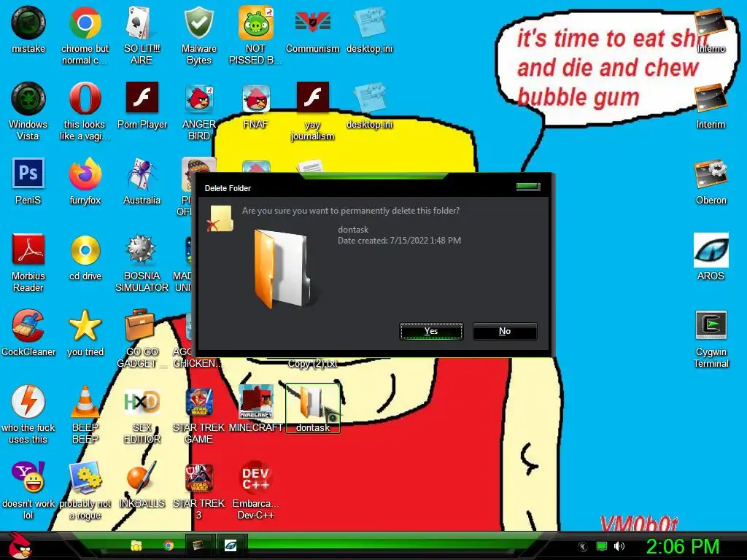
Task: Select the 'NOT PISSED B...' green pig icon
Action: (255, 36)
